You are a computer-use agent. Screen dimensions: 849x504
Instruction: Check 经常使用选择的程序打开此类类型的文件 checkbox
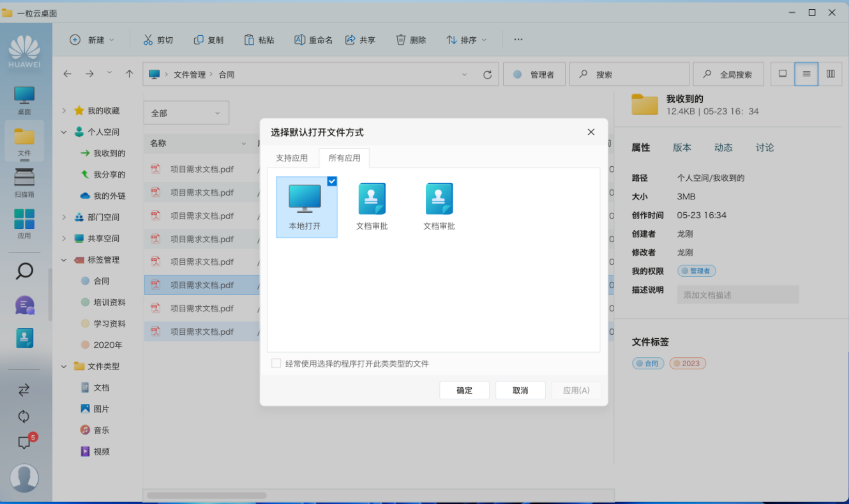276,364
